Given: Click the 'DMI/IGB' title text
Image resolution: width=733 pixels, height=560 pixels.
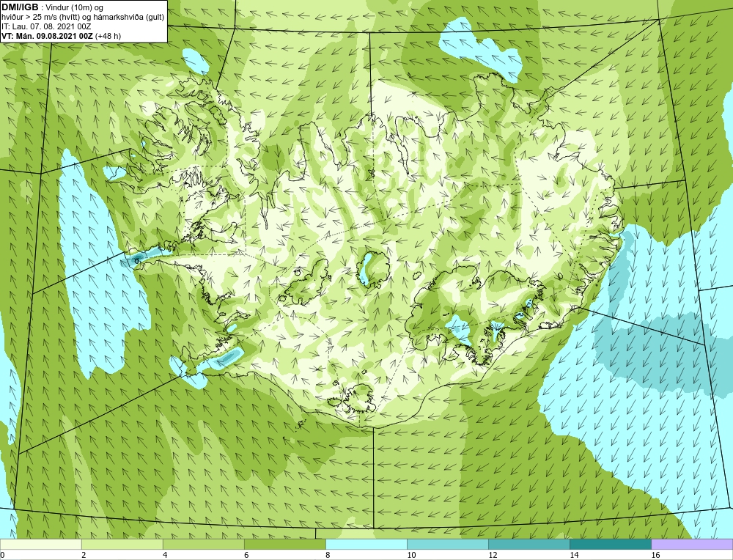Looking at the screenshot, I should coord(21,7).
